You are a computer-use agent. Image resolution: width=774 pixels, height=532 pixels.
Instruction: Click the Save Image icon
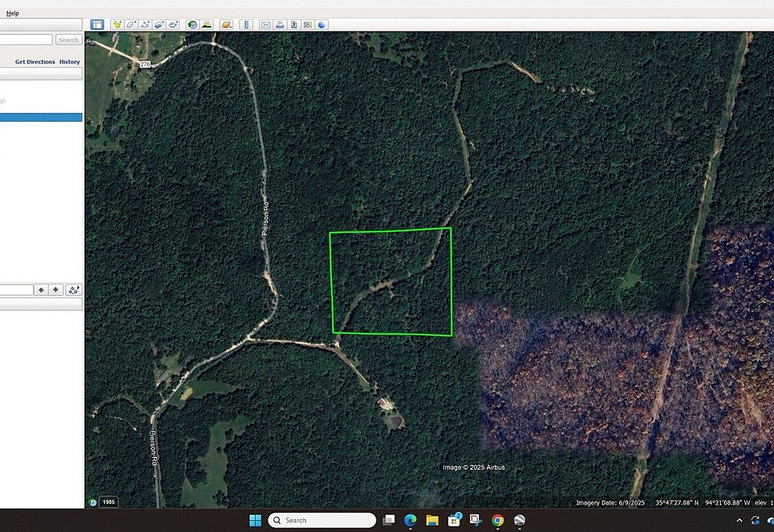(293, 25)
